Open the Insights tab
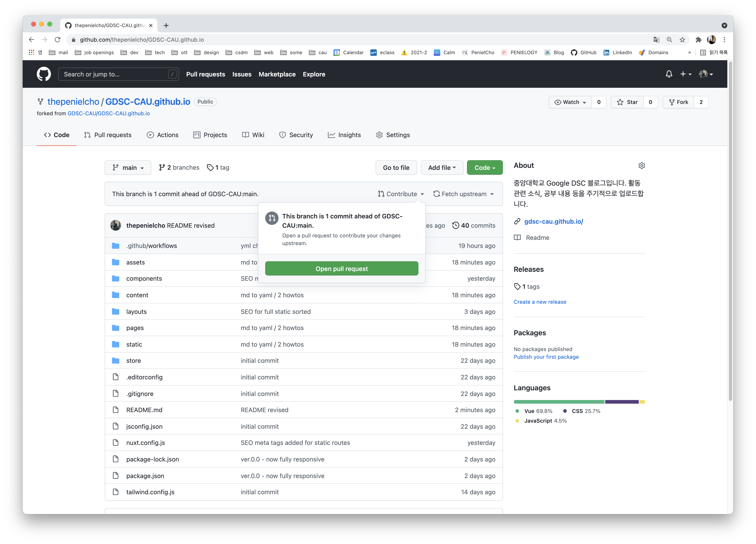 click(x=344, y=135)
